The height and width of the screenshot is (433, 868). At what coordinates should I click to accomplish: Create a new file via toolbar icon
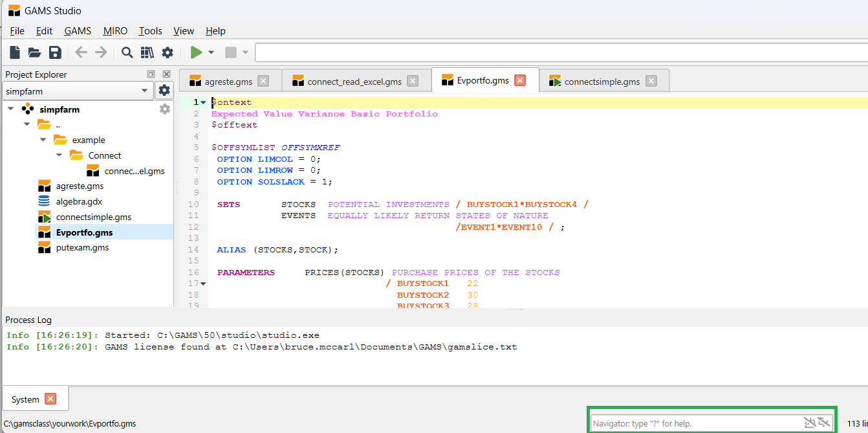coord(15,52)
